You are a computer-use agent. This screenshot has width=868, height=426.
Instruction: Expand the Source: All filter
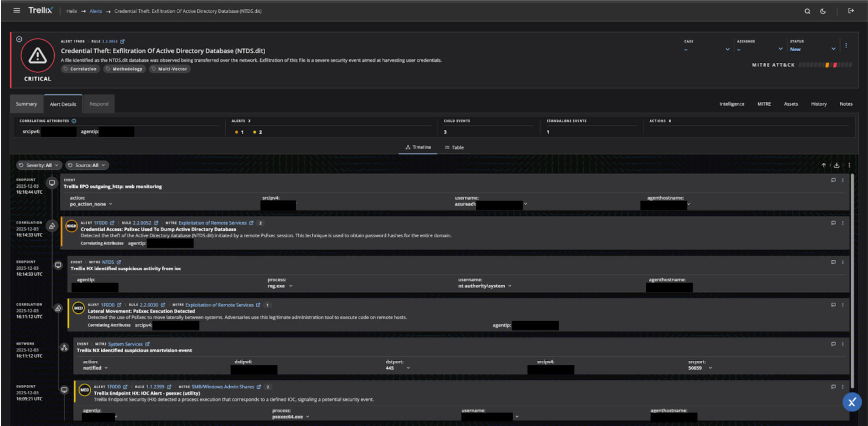[86, 165]
